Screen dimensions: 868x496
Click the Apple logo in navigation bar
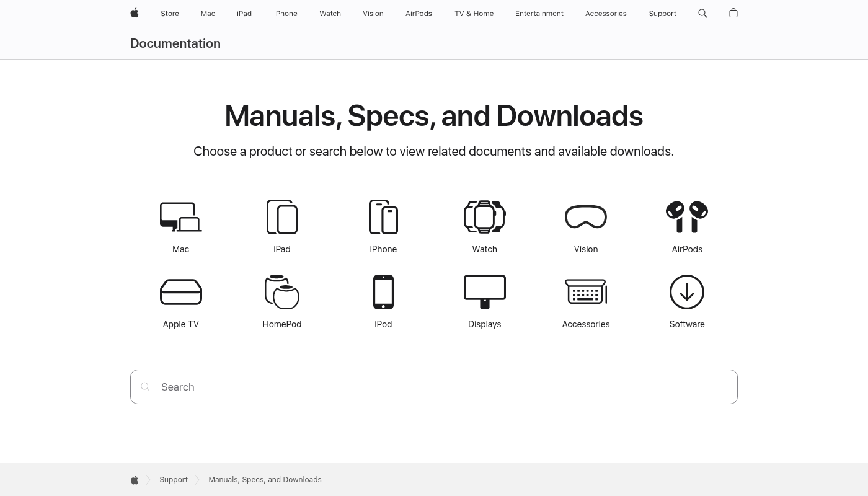[135, 13]
